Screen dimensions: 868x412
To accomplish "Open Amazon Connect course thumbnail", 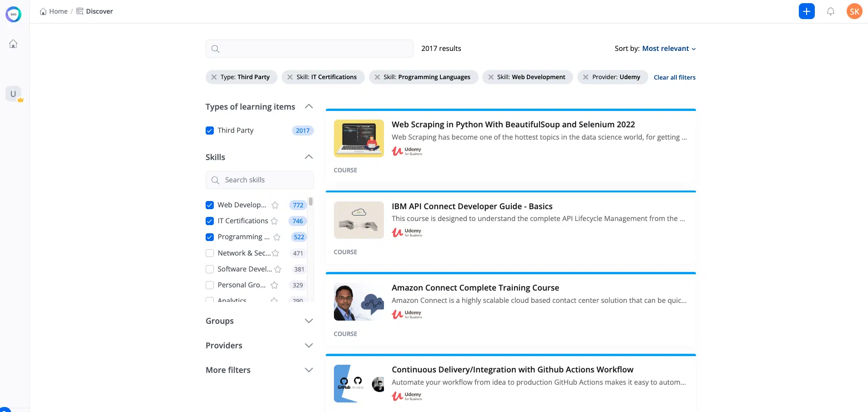I will [x=359, y=302].
